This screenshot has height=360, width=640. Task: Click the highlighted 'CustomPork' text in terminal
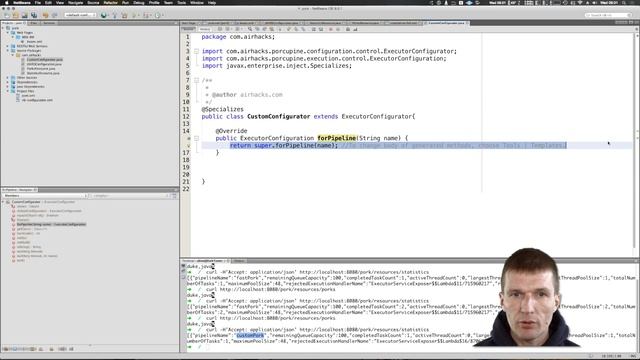(x=250, y=336)
